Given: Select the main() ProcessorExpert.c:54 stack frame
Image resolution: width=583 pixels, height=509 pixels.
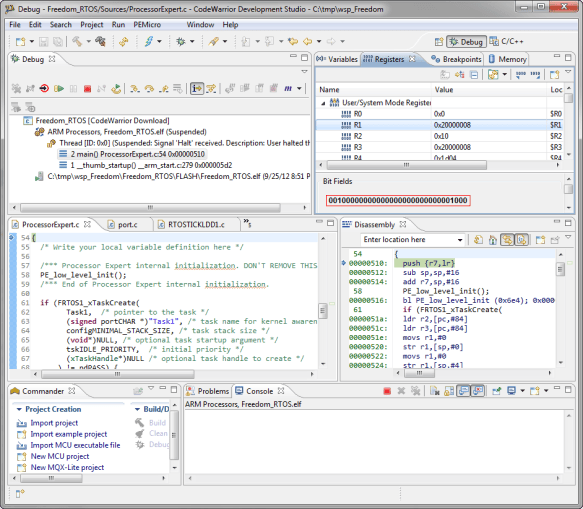Looking at the screenshot, I should coord(132,154).
